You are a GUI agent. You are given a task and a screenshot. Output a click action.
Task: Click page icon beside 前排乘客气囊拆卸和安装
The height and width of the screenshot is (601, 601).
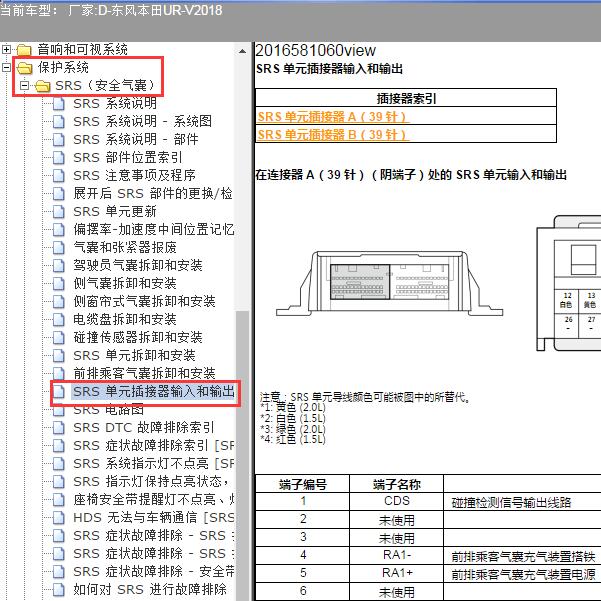59,374
